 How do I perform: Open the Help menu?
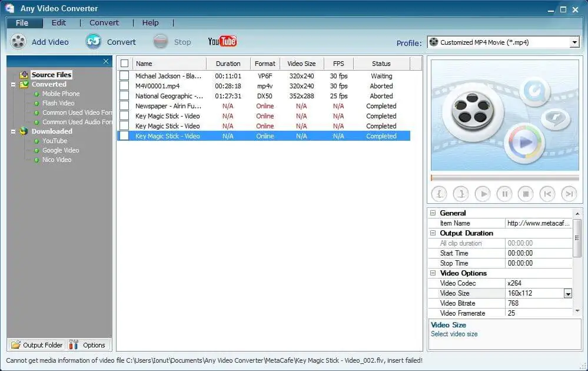[150, 23]
